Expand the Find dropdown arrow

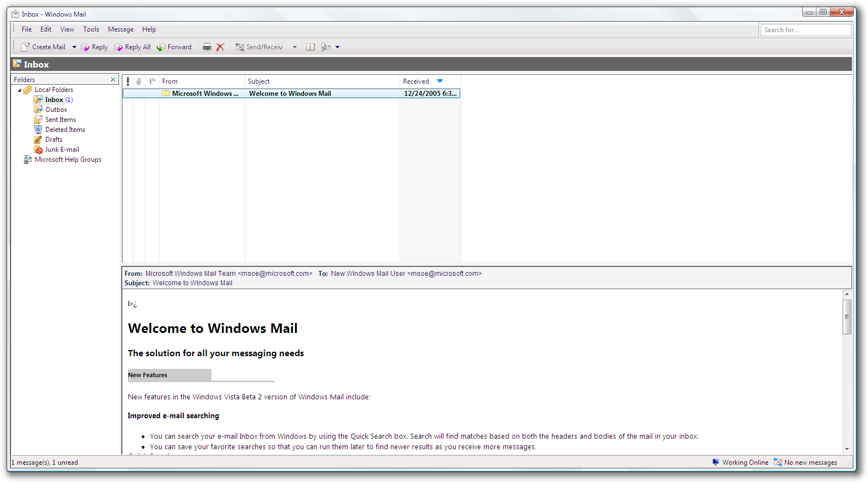click(x=337, y=47)
